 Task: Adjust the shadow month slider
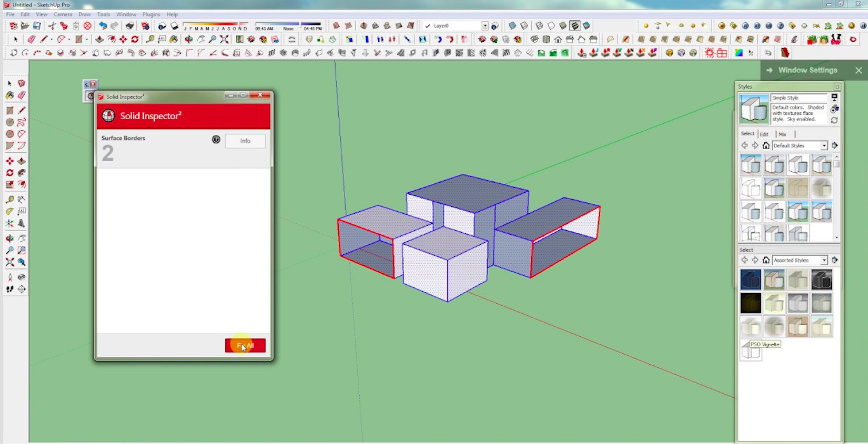tap(216, 25)
